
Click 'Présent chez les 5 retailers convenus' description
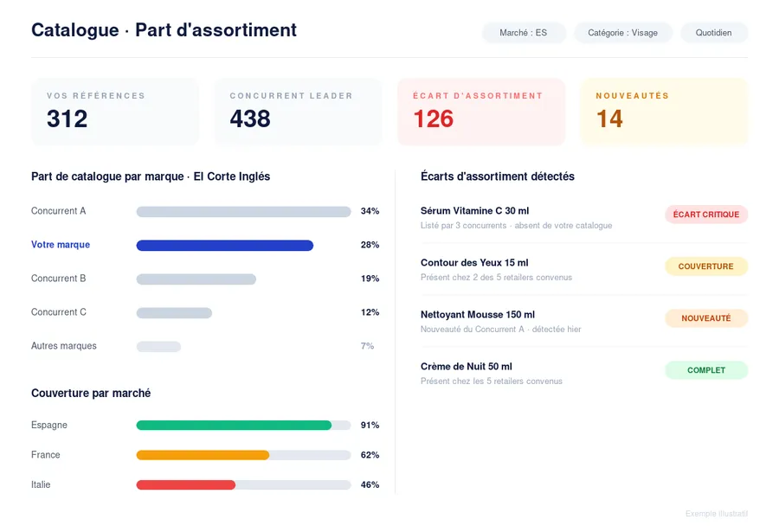coord(492,381)
